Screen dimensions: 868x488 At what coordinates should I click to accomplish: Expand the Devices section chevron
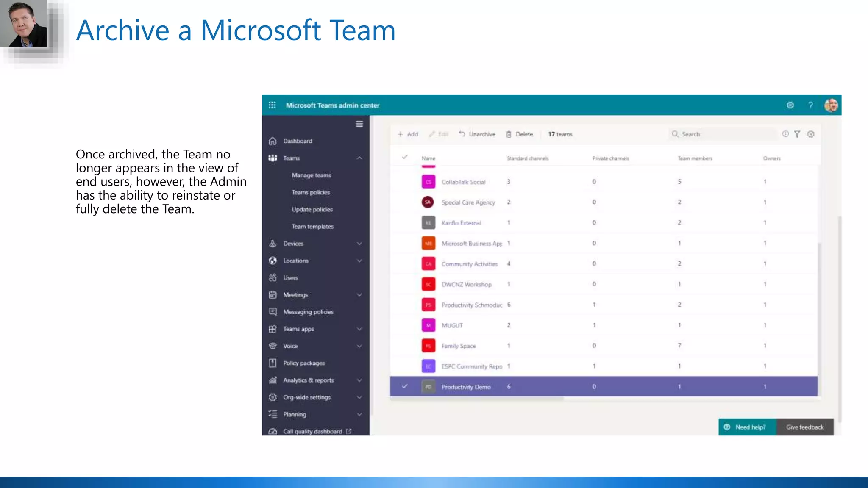click(359, 244)
